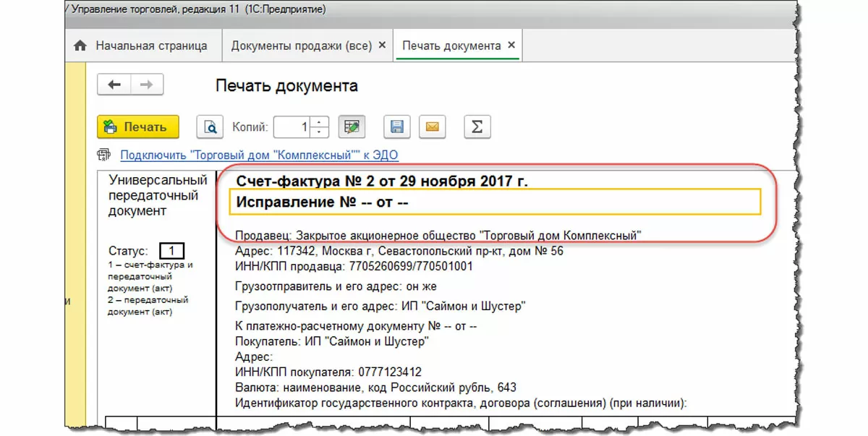Close the Документы продажи (все) tab
The height and width of the screenshot is (436, 868).
(381, 46)
